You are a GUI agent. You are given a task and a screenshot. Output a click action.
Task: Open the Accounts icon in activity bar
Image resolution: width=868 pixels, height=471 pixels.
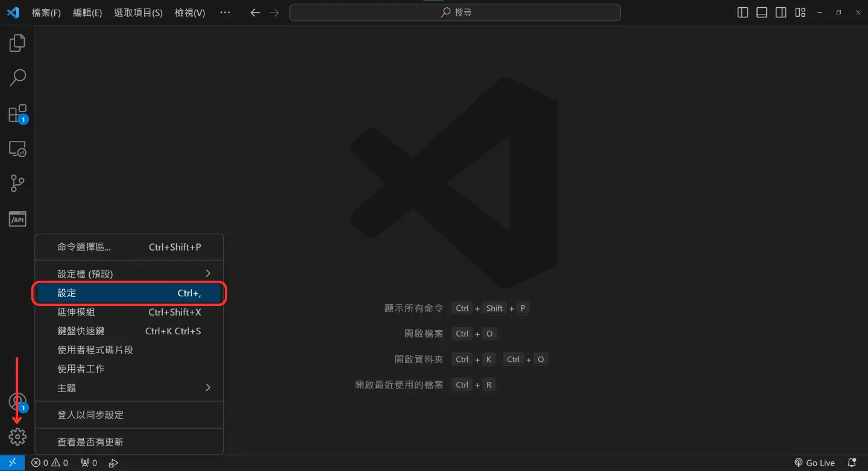[17, 402]
